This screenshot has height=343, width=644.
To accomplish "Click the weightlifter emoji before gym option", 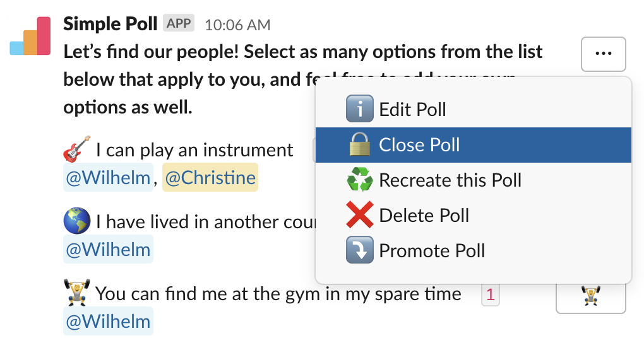I will (x=77, y=293).
